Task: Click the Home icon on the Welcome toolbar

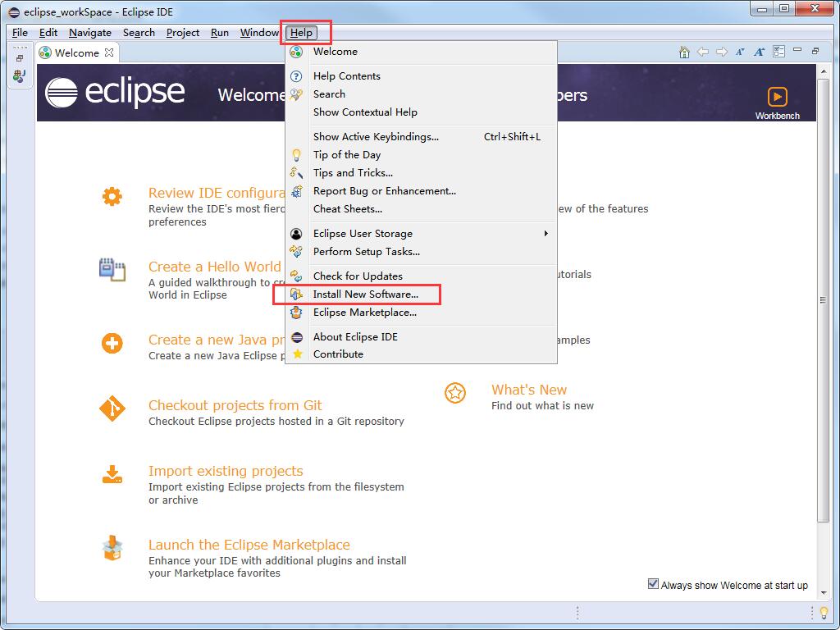Action: 684,51
